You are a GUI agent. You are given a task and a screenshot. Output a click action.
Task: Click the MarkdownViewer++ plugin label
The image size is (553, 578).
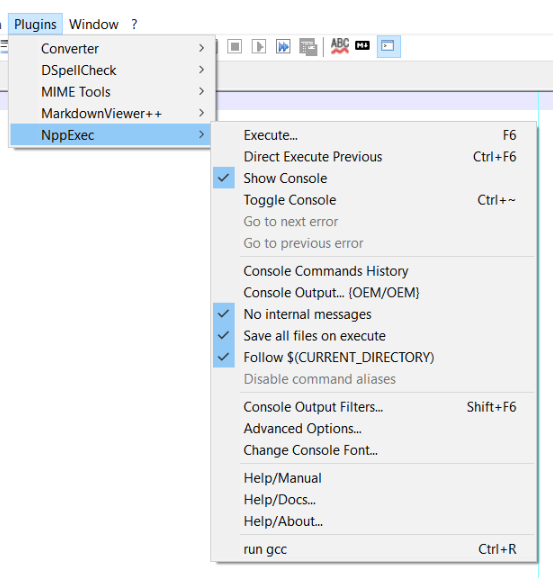coord(101,113)
